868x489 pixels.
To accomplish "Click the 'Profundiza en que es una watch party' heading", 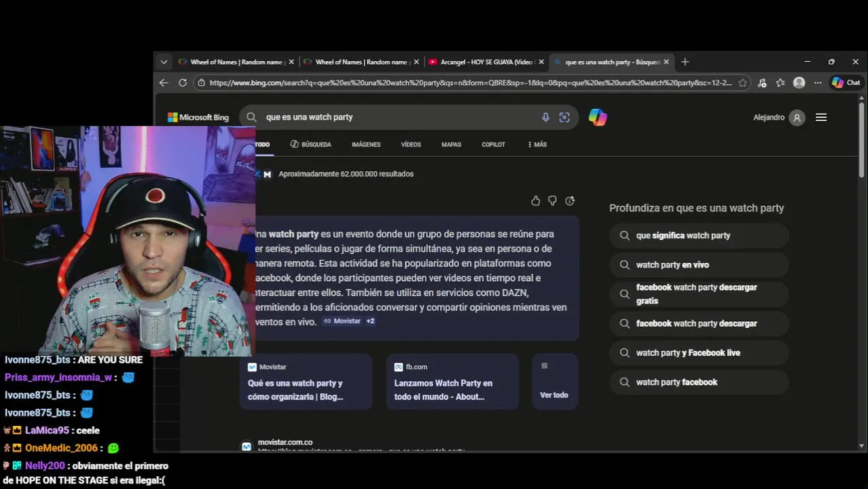I will (696, 209).
